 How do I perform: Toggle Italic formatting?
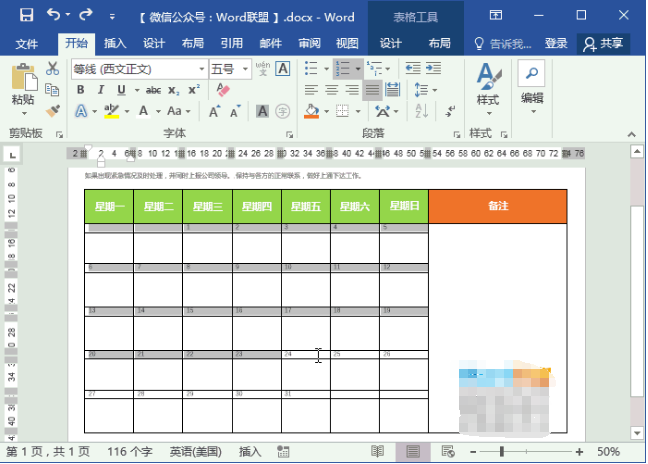click(100, 90)
